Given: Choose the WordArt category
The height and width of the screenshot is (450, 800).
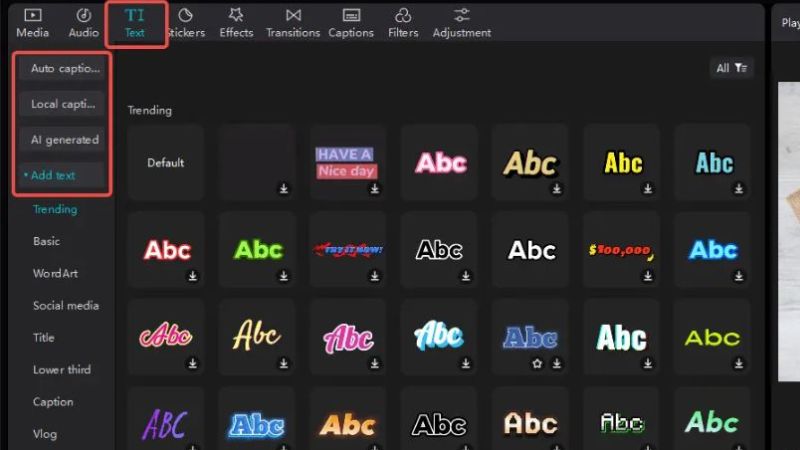Looking at the screenshot, I should tap(55, 273).
